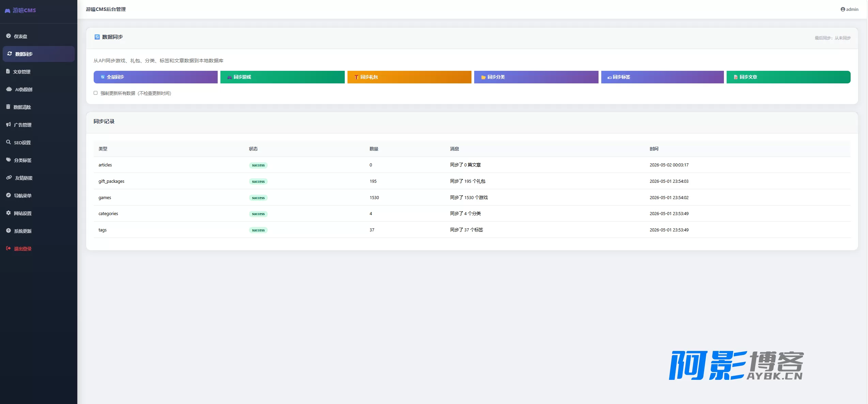This screenshot has height=404, width=868.
Task: Click the 广告管理 megaphone icon
Action: pos(9,124)
